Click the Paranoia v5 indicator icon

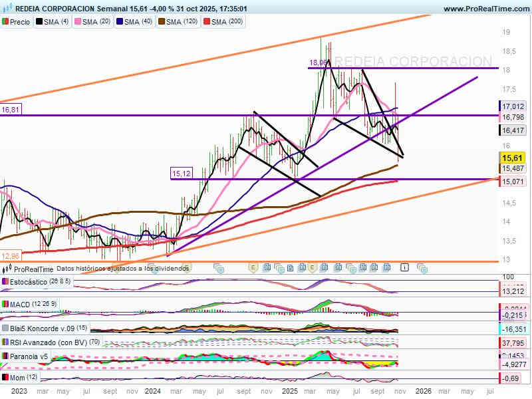pyautogui.click(x=6, y=356)
